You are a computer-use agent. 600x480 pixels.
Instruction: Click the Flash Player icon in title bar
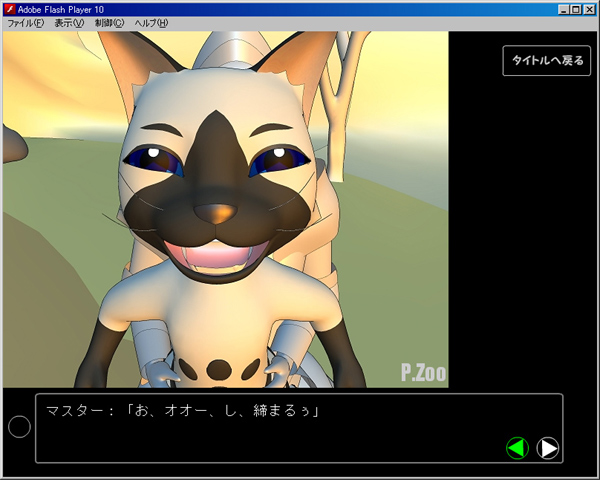[x=10, y=9]
